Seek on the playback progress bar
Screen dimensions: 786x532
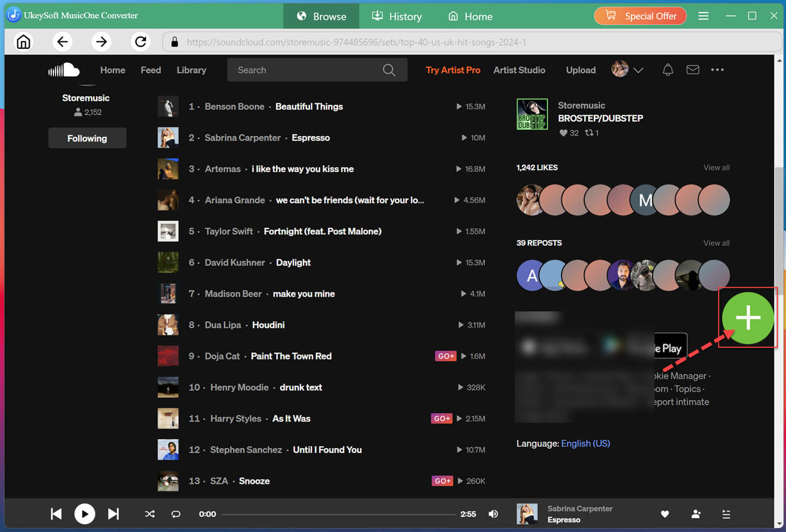click(338, 514)
